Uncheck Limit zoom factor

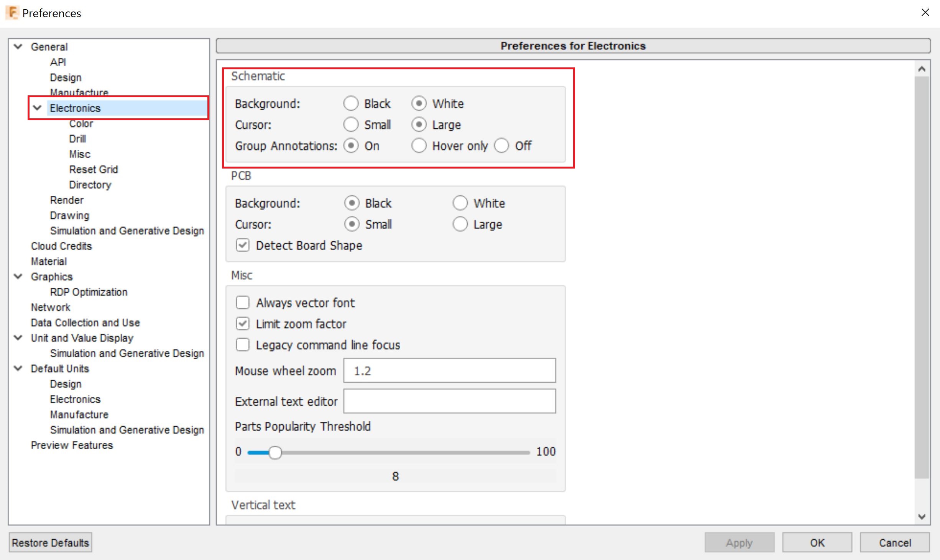pyautogui.click(x=243, y=324)
